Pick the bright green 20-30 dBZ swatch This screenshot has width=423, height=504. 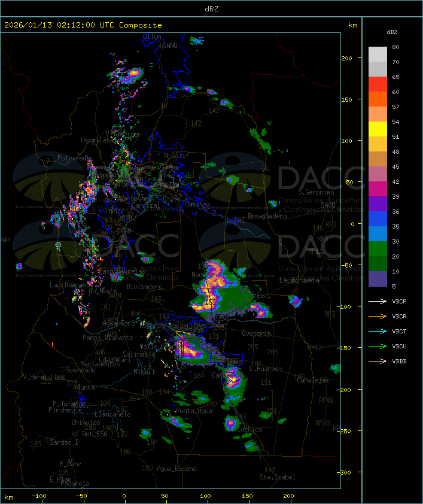click(x=378, y=248)
